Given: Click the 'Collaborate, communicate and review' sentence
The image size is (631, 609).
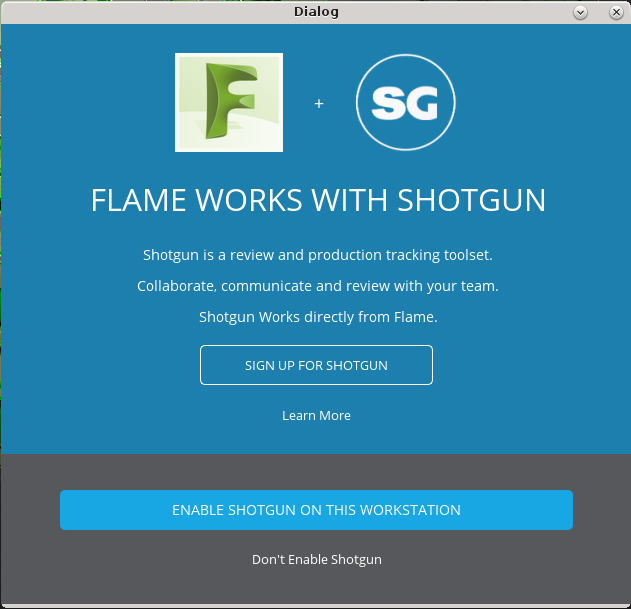Looking at the screenshot, I should pos(318,286).
